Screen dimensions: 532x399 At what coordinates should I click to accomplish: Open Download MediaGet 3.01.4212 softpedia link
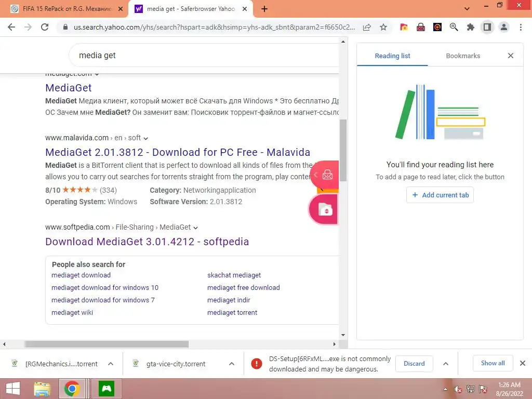pos(147,242)
